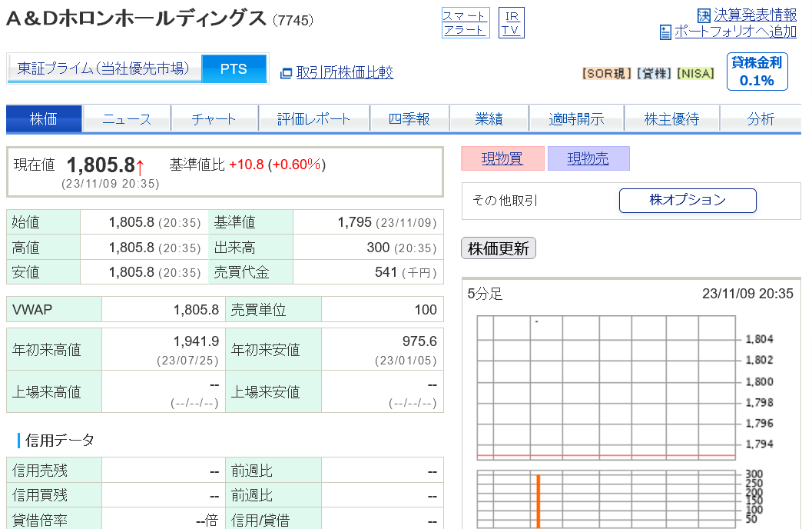Click the earnings announcement icon beside 決算発表情報
The image size is (812, 529).
704,15
